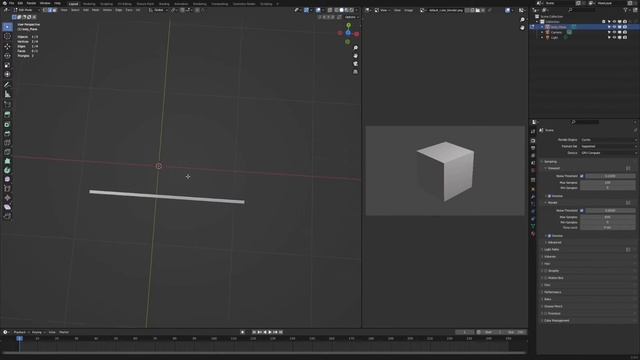Image resolution: width=640 pixels, height=360 pixels.
Task: Select the Move tool in the toolbar
Action: point(7,46)
